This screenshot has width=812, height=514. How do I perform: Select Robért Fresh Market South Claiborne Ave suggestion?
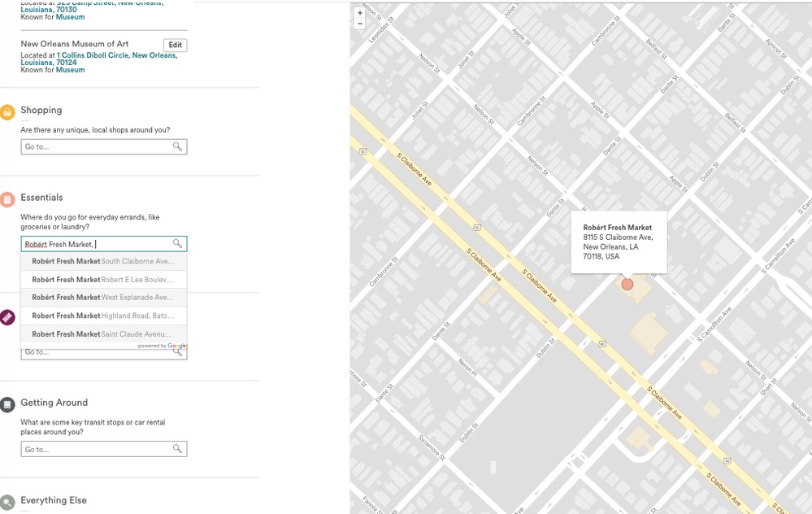(103, 262)
